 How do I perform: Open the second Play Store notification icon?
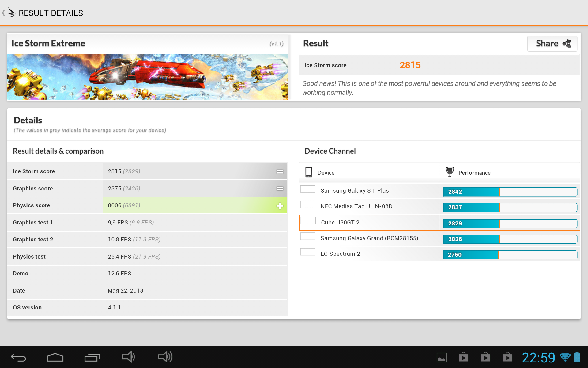pyautogui.click(x=486, y=357)
